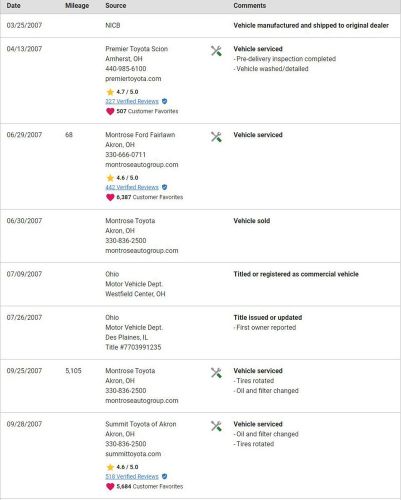Click the star icon under summittoyota.com
This screenshot has height=500, width=401.
point(110,467)
